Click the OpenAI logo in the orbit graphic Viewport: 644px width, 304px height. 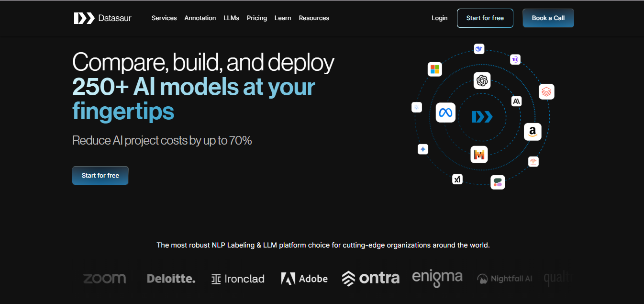(x=482, y=80)
